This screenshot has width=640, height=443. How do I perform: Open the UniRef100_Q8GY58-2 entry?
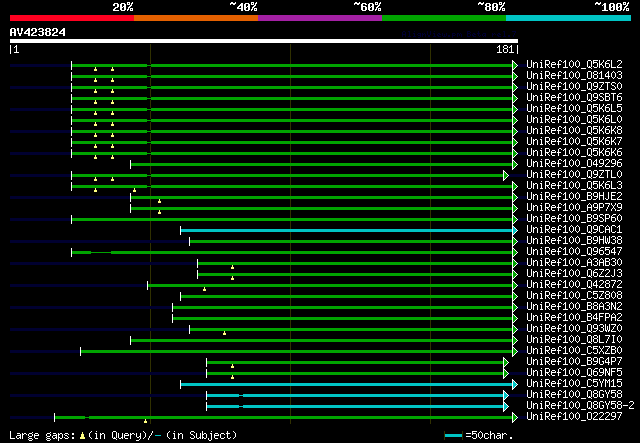580,406
